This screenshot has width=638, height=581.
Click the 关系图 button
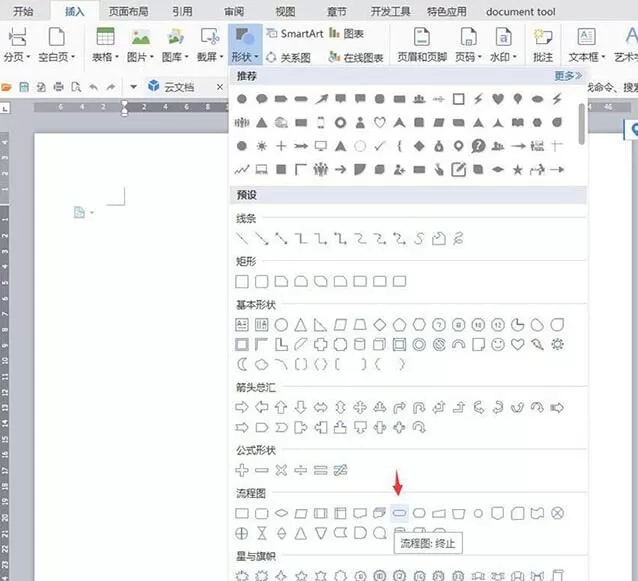coord(288,58)
